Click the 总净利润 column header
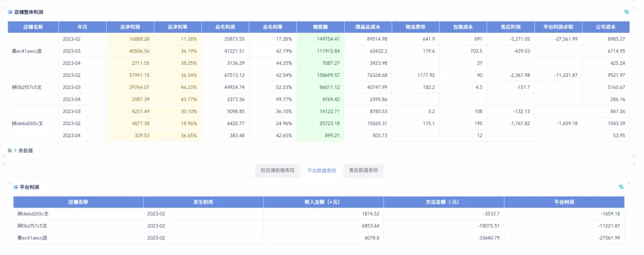The image size is (644, 255). [x=129, y=27]
